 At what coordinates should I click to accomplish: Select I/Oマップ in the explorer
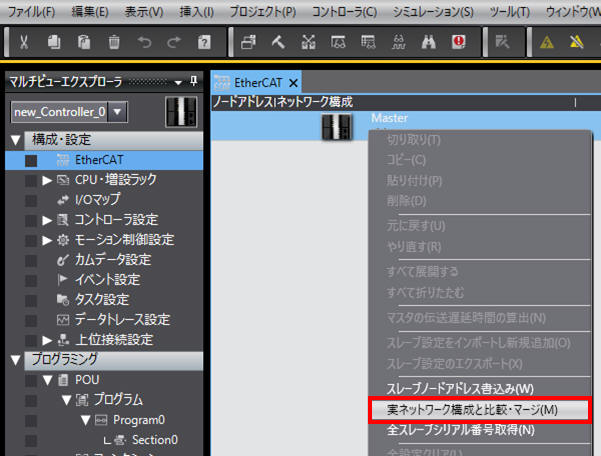(x=97, y=200)
